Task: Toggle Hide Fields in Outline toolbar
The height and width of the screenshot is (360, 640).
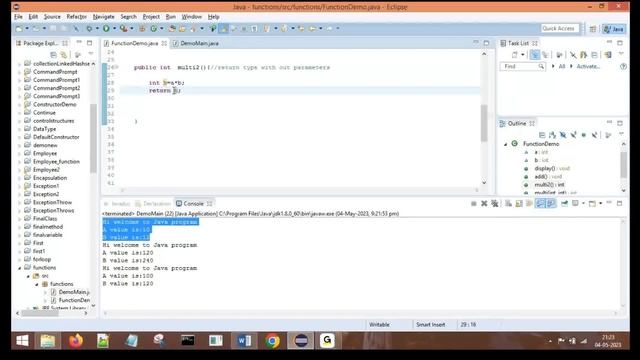Action: coord(563,135)
